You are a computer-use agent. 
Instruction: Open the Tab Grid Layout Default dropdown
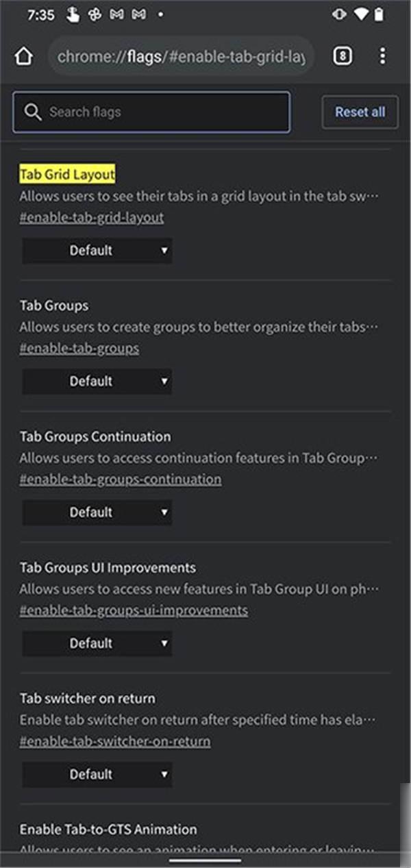pyautogui.click(x=97, y=251)
